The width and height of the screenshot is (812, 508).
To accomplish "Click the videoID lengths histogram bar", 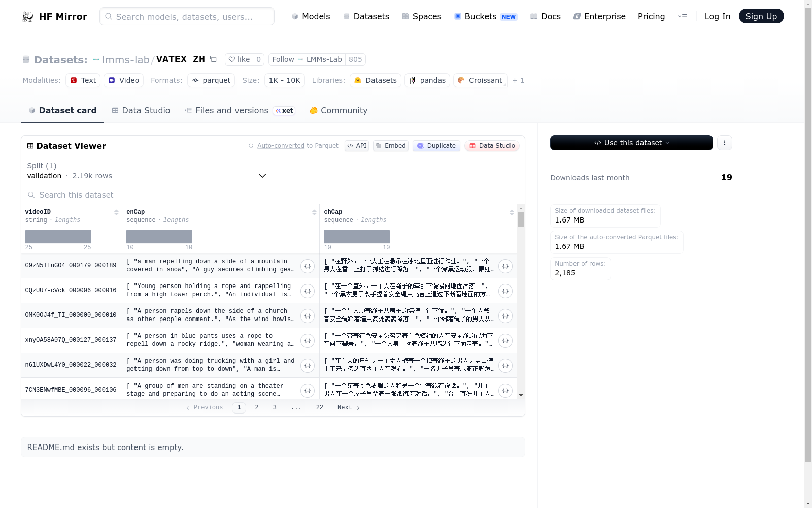I will point(58,236).
